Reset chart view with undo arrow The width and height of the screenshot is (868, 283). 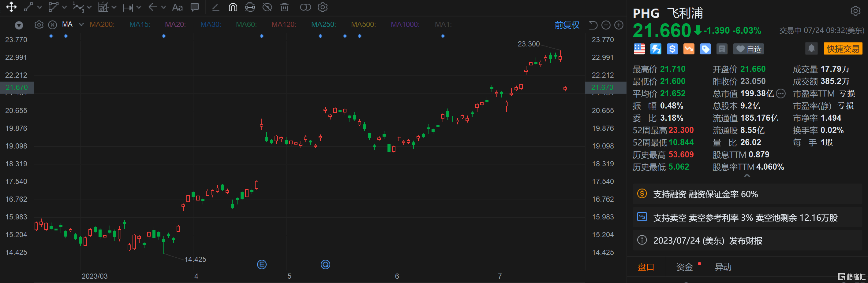(593, 25)
